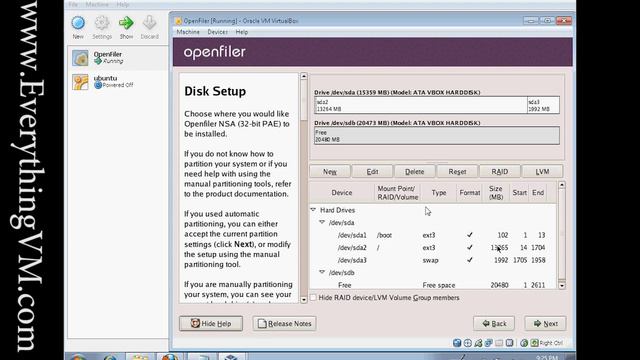The width and height of the screenshot is (640, 360).
Task: Click the USB devices icon in VM status bar
Action: (x=478, y=343)
